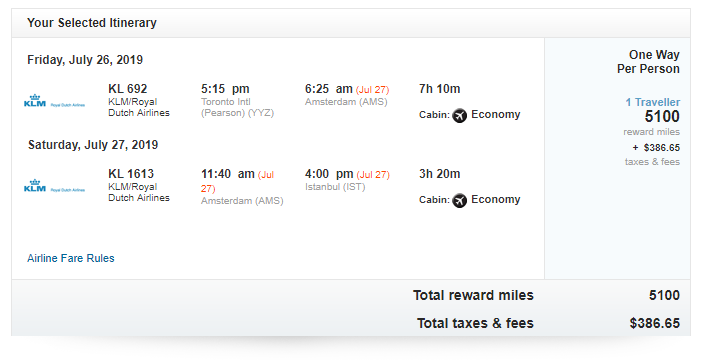Click the Saturday, July 27, 2019 date heading
This screenshot has width=704, height=360.
[93, 145]
